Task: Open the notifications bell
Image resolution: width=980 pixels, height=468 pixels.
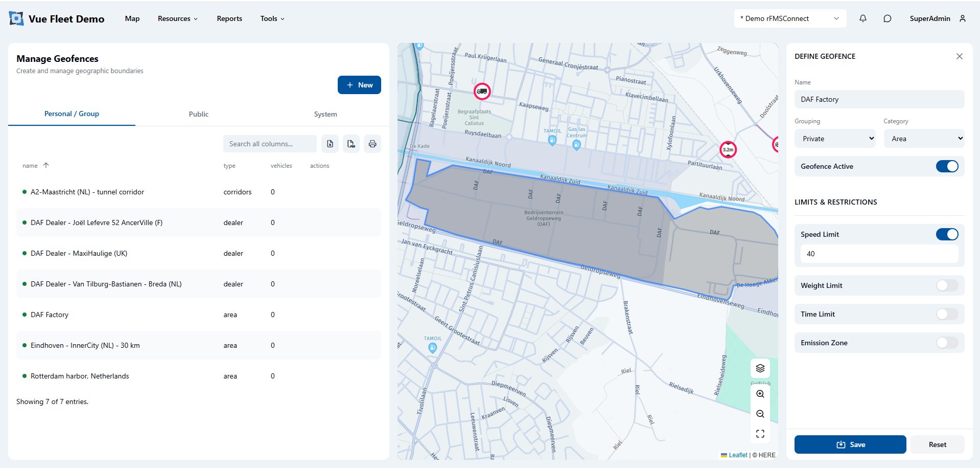Action: [x=863, y=18]
